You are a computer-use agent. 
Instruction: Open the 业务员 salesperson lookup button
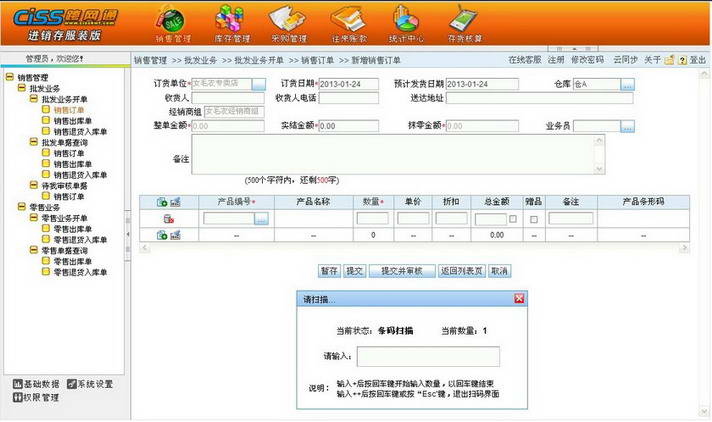pos(628,126)
